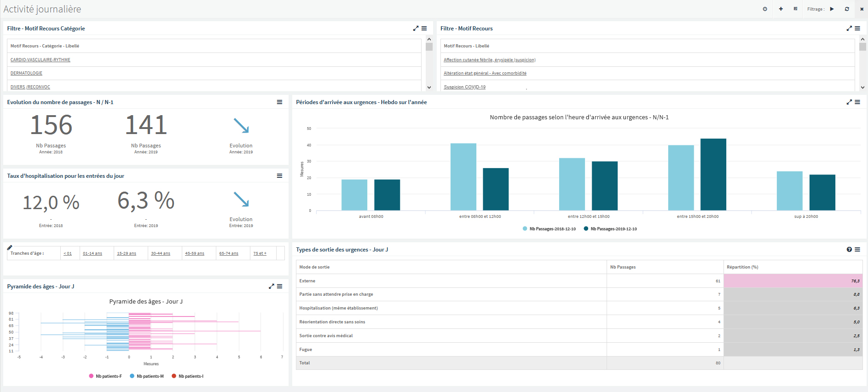Toggle Nb patients-F legend series
The image size is (868, 392).
coord(105,376)
